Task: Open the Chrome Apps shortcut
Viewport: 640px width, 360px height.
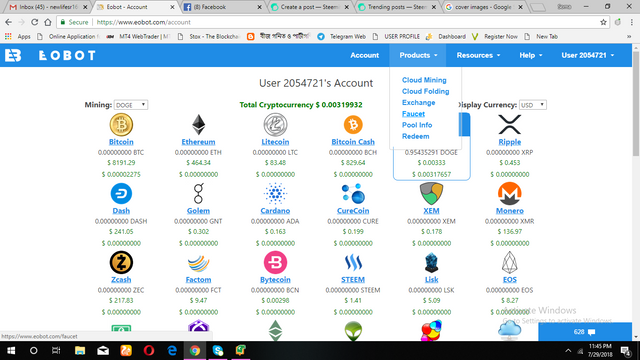Action: [x=18, y=36]
